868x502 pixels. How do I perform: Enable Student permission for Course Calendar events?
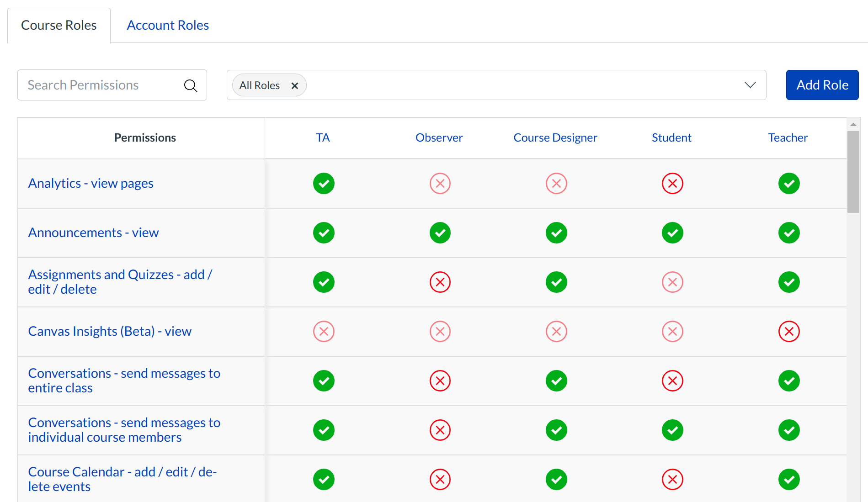[672, 479]
